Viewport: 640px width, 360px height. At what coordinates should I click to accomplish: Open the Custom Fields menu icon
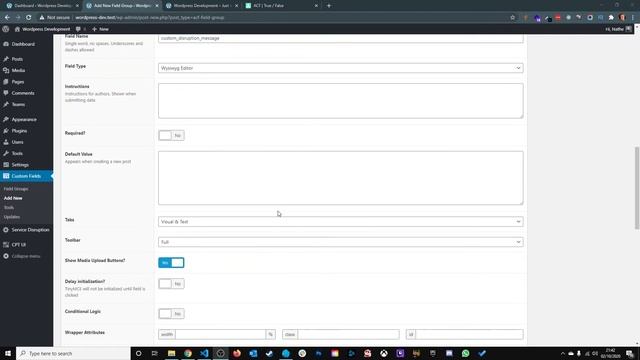(x=6, y=176)
